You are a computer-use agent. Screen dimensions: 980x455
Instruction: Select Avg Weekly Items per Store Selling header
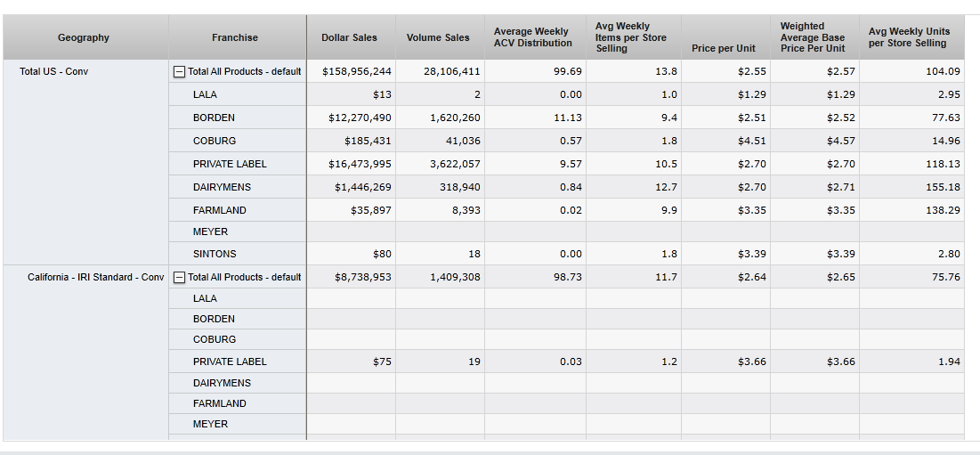pyautogui.click(x=630, y=37)
